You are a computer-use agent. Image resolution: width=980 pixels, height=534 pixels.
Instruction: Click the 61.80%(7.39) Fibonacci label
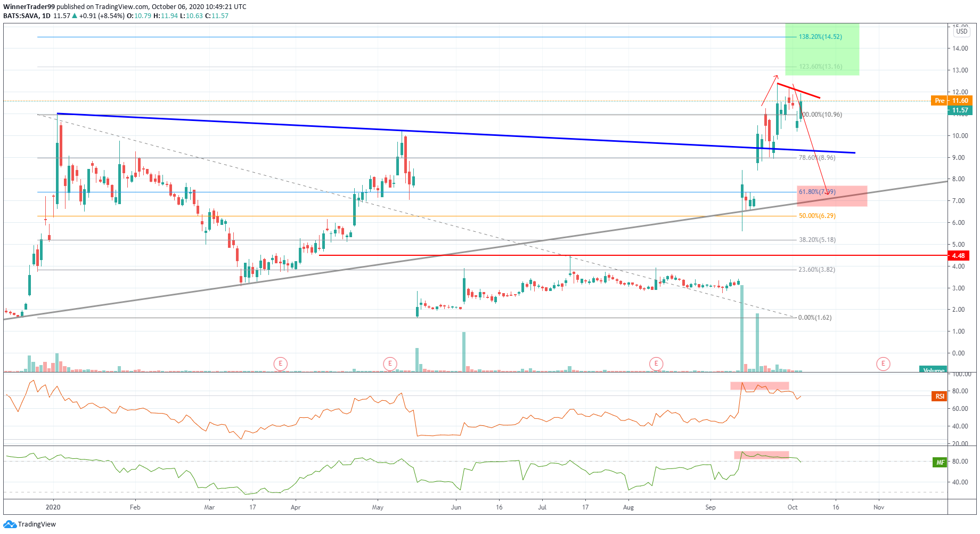(817, 192)
